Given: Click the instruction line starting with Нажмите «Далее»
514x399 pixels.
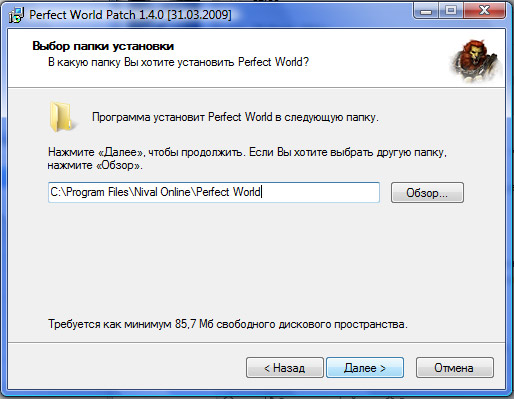Looking at the screenshot, I should pos(247,152).
